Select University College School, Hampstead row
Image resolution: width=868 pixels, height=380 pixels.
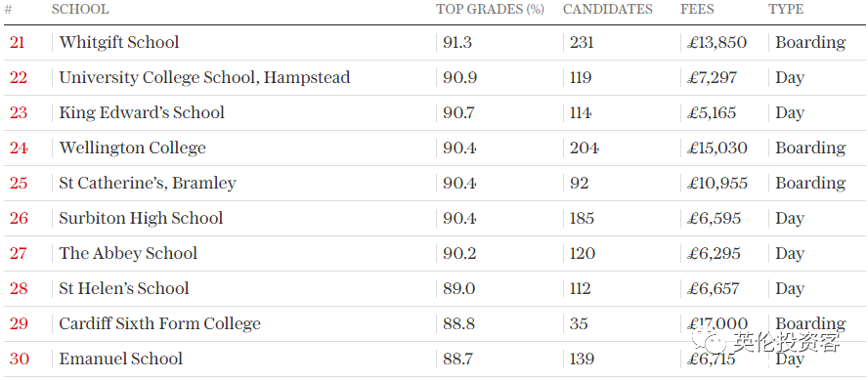(x=434, y=77)
